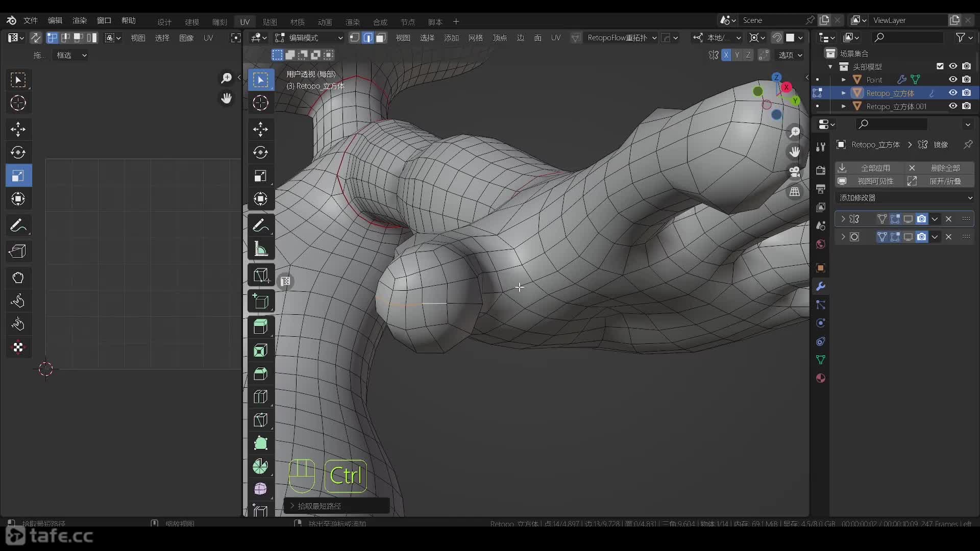Activate the Rip Region tool in UV editor
980x551 pixels.
pos(18,251)
